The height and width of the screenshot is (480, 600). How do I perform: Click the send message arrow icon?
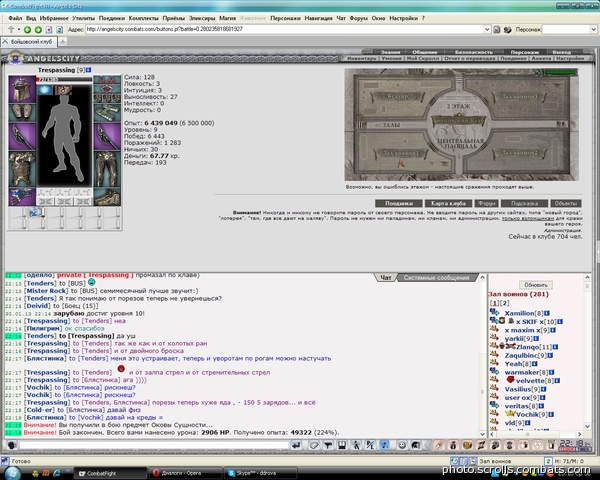click(x=296, y=445)
